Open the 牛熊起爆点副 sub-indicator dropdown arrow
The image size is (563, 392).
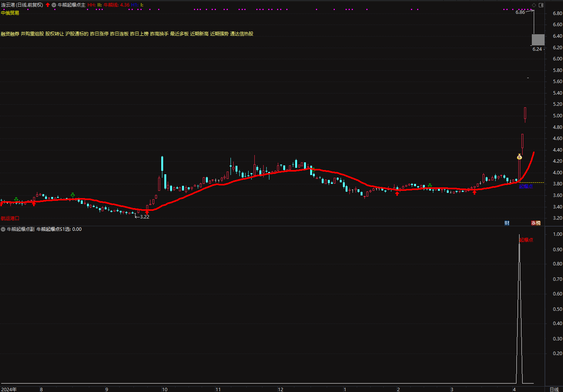point(3,229)
